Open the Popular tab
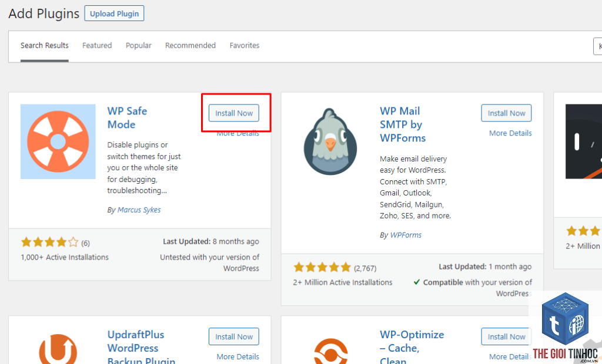Image resolution: width=602 pixels, height=364 pixels. click(x=139, y=46)
